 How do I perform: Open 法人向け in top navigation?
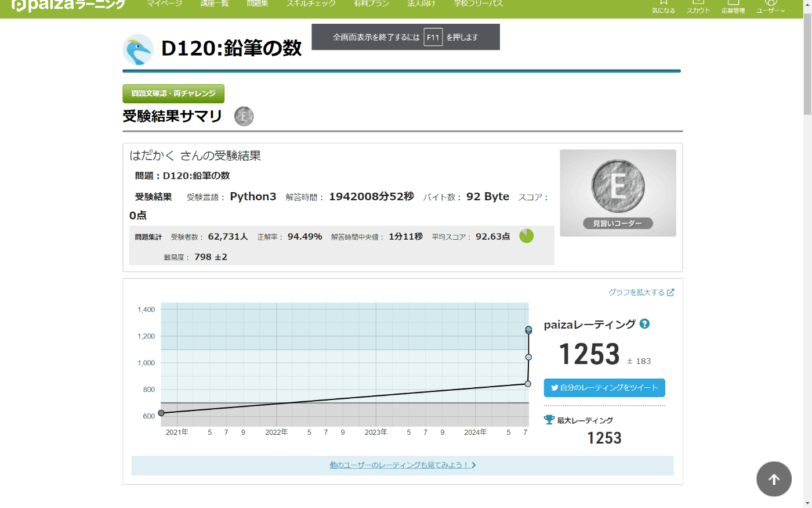421,3
